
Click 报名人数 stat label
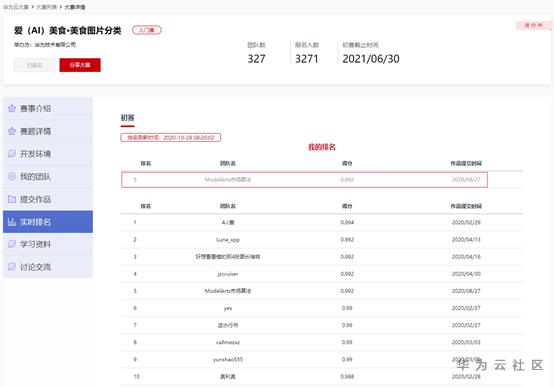click(x=307, y=45)
